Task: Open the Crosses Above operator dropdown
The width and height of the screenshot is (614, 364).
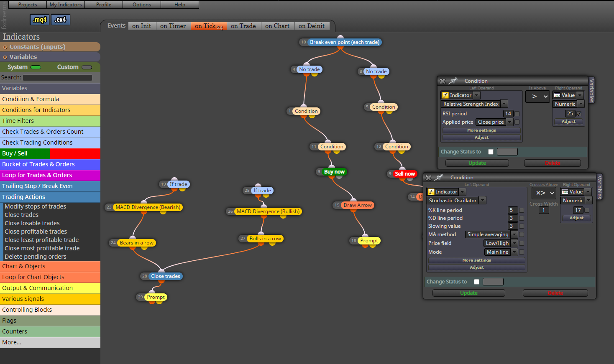Action: 543,193
